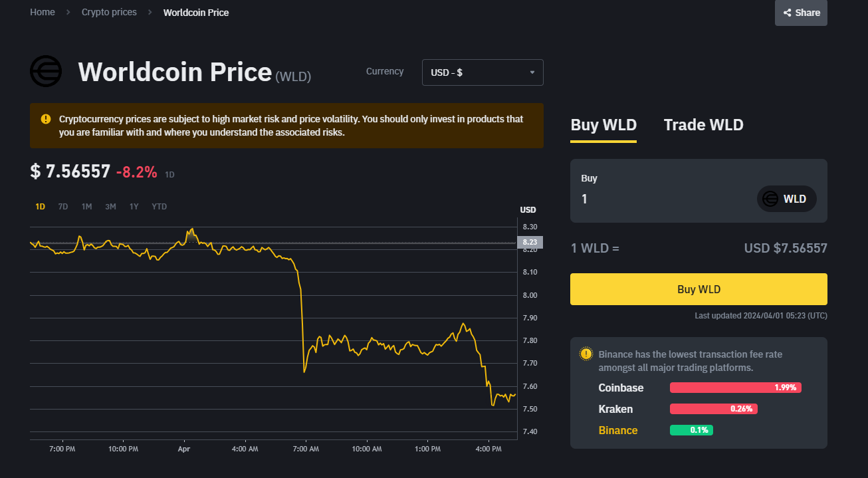The height and width of the screenshot is (478, 868).
Task: Switch to the Buy WLD tab
Action: coord(603,125)
